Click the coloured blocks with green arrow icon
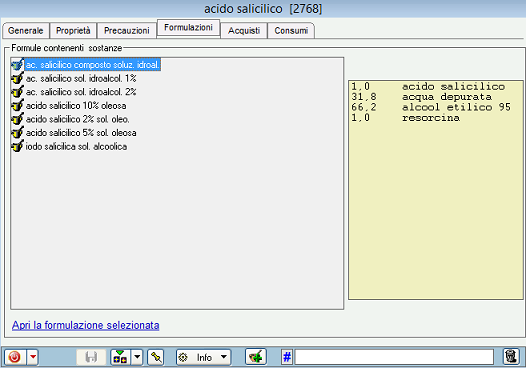 point(120,357)
